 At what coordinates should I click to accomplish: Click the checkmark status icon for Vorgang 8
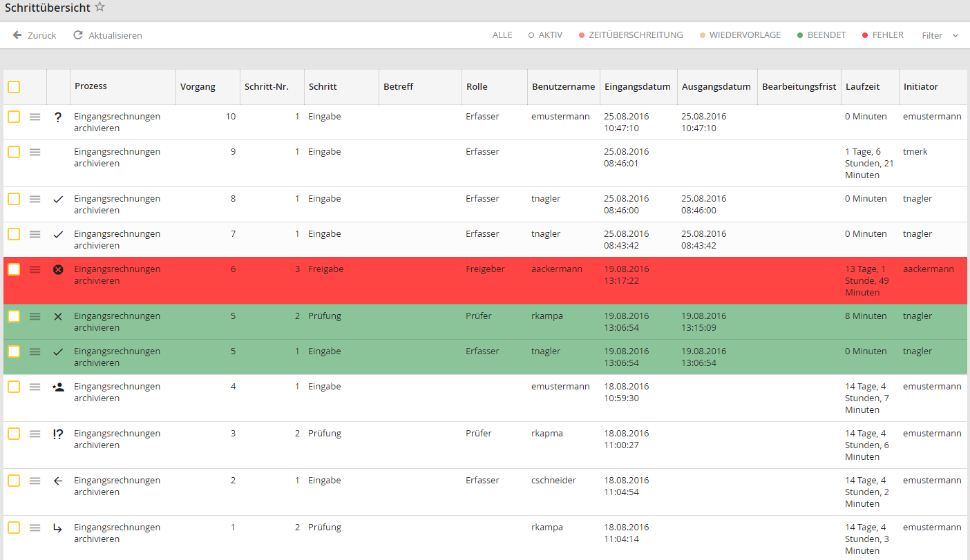(x=58, y=199)
